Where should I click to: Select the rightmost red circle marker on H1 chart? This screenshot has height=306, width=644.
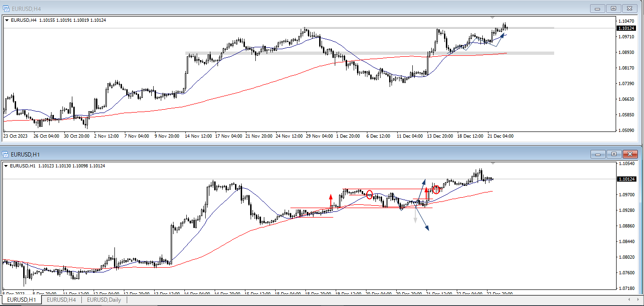(x=436, y=190)
